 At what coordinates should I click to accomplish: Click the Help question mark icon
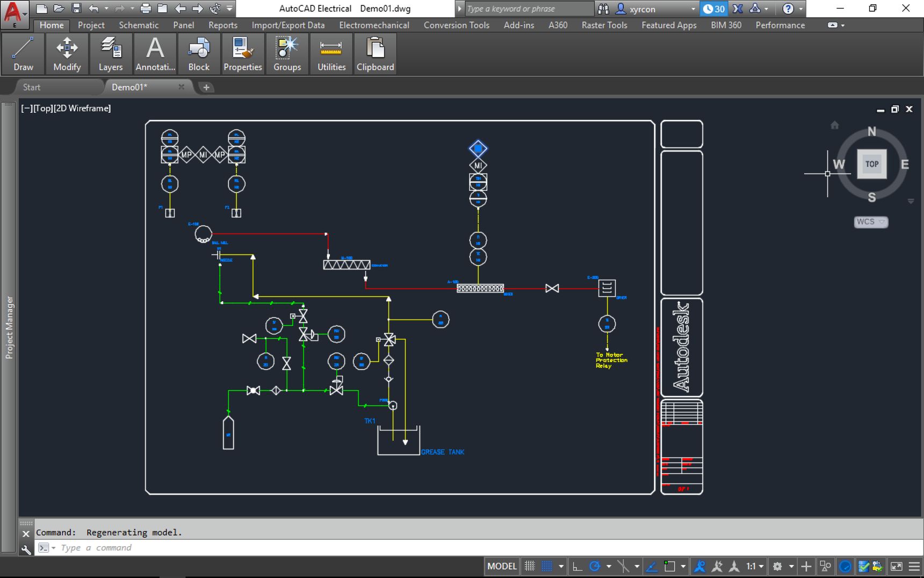click(788, 9)
